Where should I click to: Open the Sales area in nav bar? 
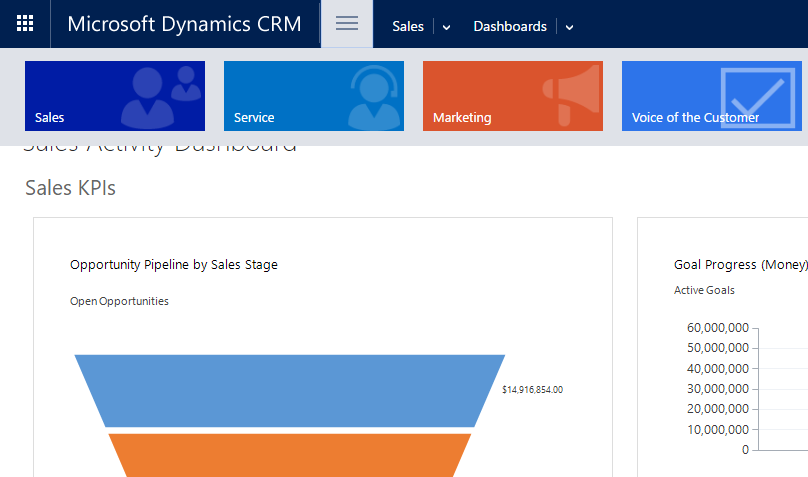(408, 26)
